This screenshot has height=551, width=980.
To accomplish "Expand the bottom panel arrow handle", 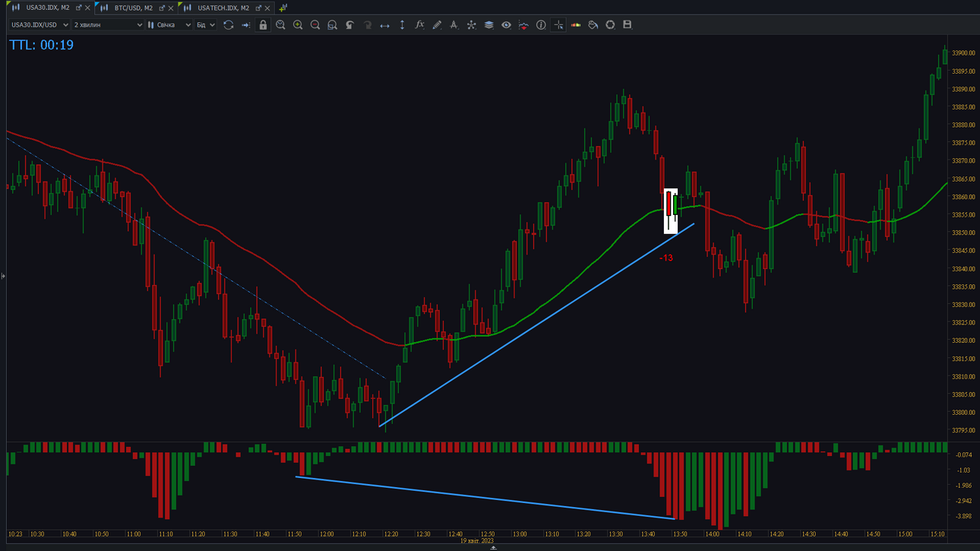I will click(493, 548).
